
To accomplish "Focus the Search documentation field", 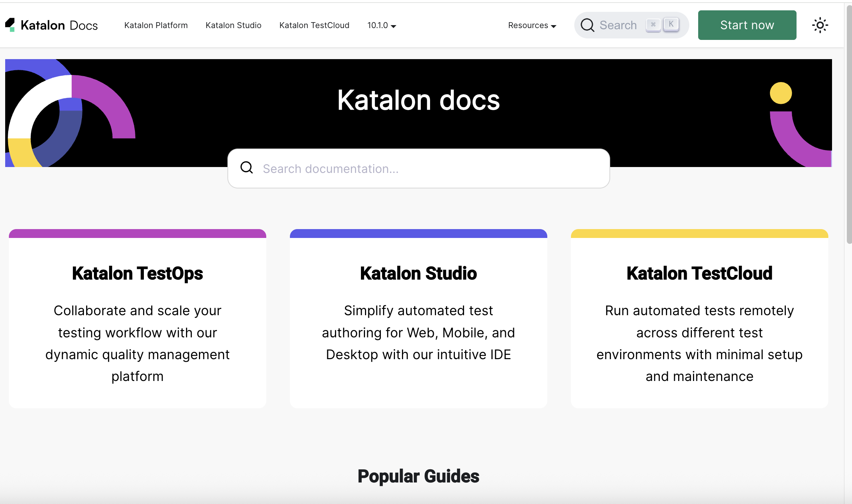I will pyautogui.click(x=419, y=168).
